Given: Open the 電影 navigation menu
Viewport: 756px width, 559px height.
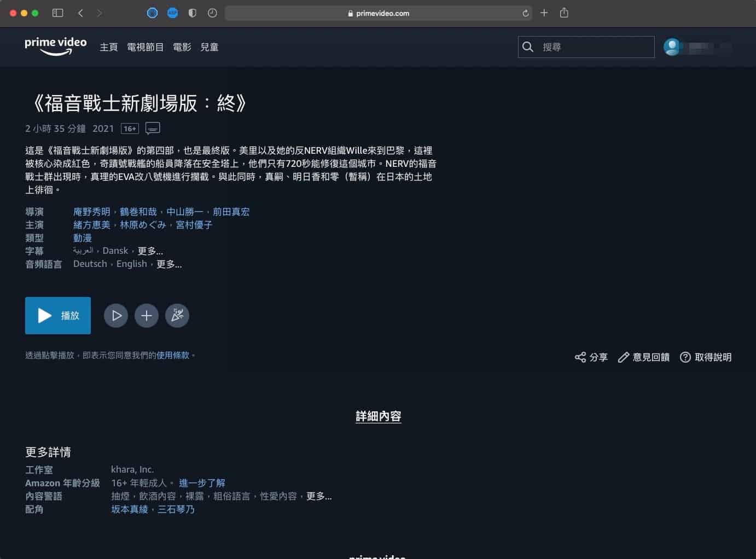Looking at the screenshot, I should coord(182,47).
